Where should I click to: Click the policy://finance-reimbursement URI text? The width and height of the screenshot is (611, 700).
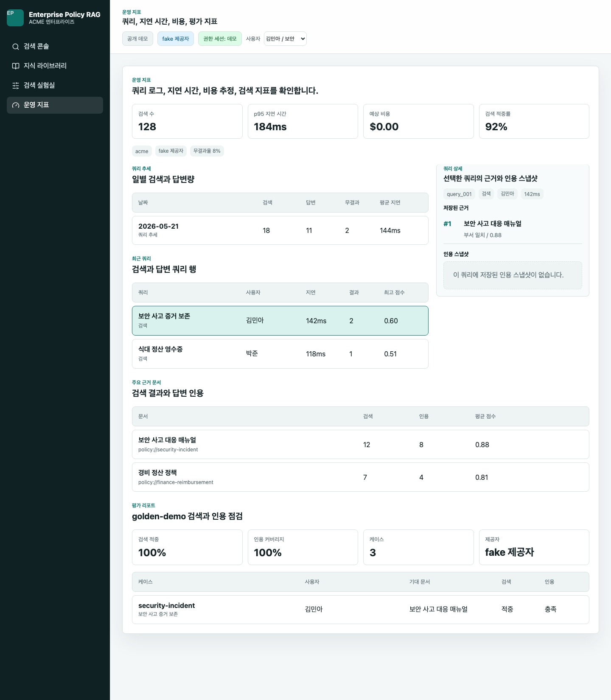(176, 482)
